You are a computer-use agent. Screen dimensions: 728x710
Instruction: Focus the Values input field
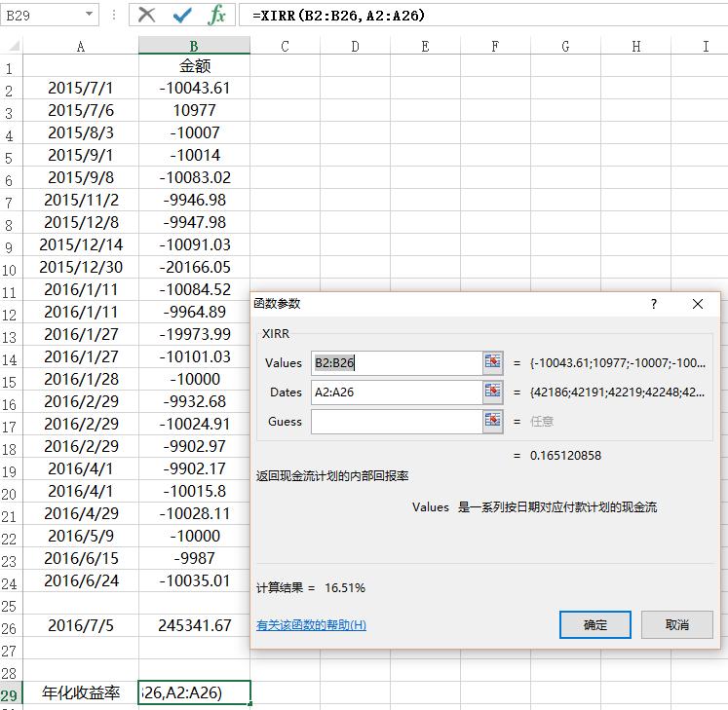pos(397,363)
